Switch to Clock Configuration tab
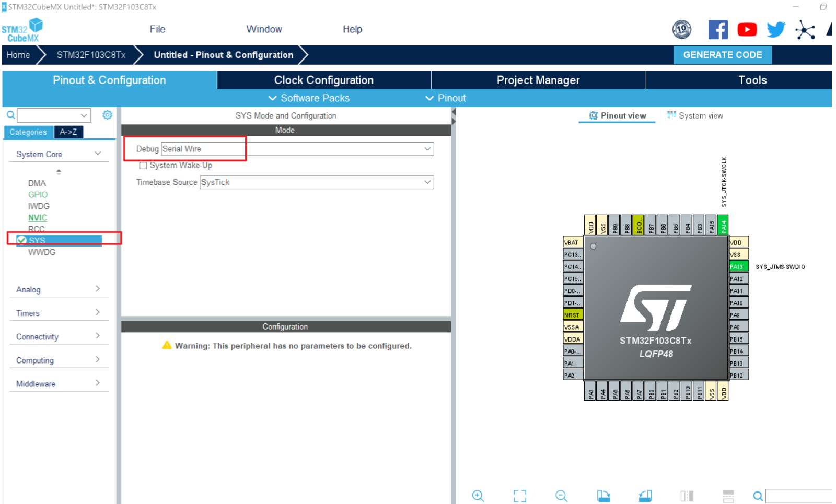836x504 pixels. [324, 80]
